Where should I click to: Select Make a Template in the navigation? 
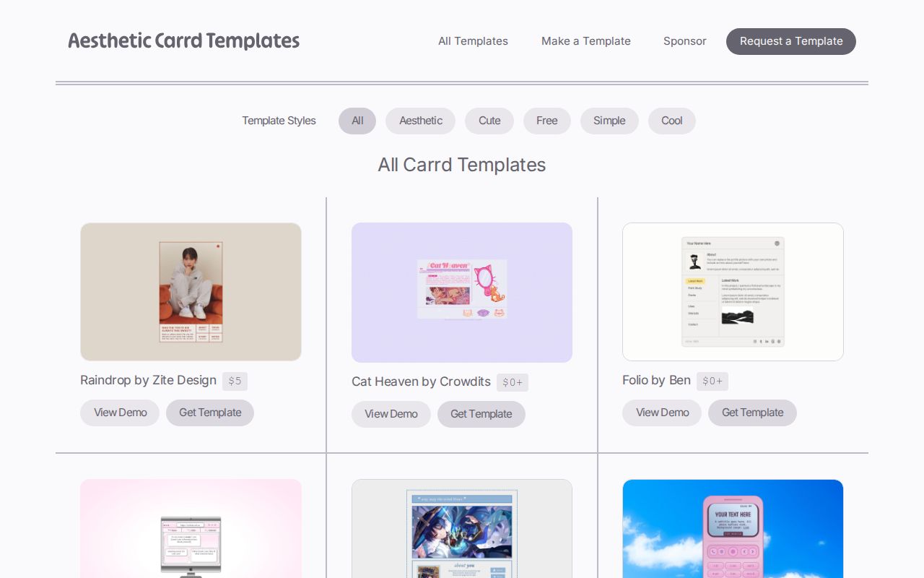(x=585, y=41)
